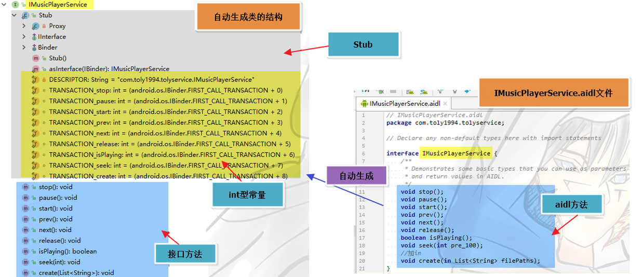Viewport: 644px width, 277px height.
Task: Click the Proxy class icon
Action: [35, 26]
